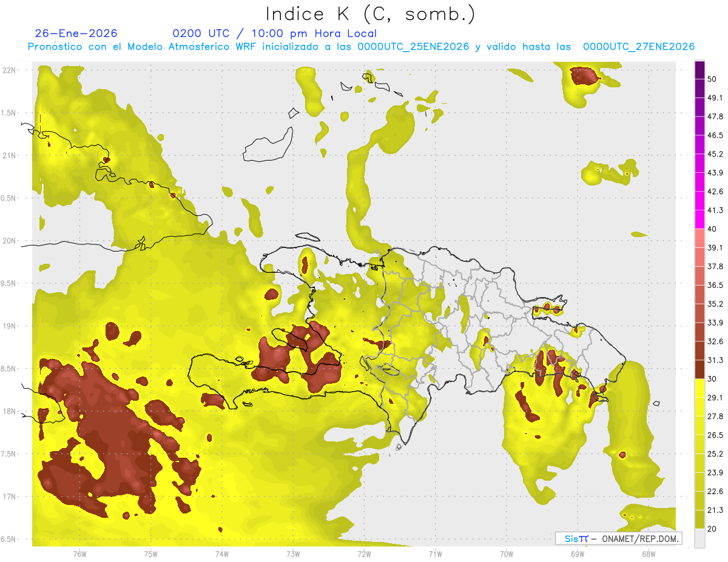Image resolution: width=728 pixels, height=562 pixels.
Task: Click the color scale value 50
Action: 713,79
